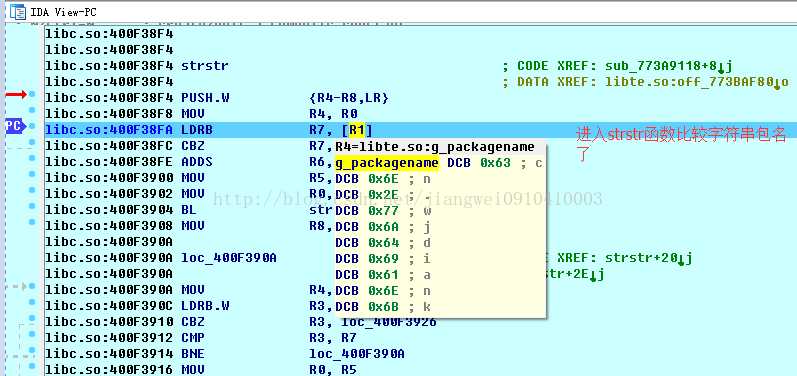This screenshot has width=797, height=376.
Task: Click highlighted g_packagename symbol in tooltip
Action: (387, 163)
